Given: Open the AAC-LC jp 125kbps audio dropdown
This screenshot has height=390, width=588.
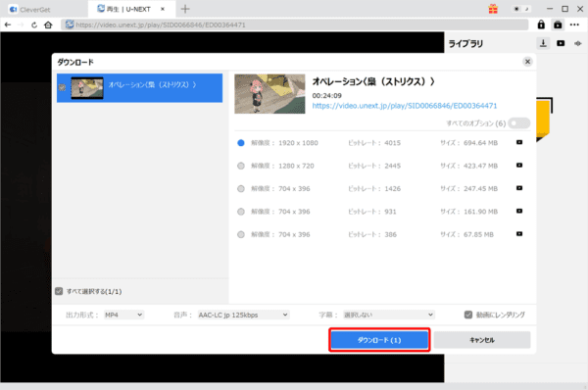Looking at the screenshot, I should coord(243,315).
